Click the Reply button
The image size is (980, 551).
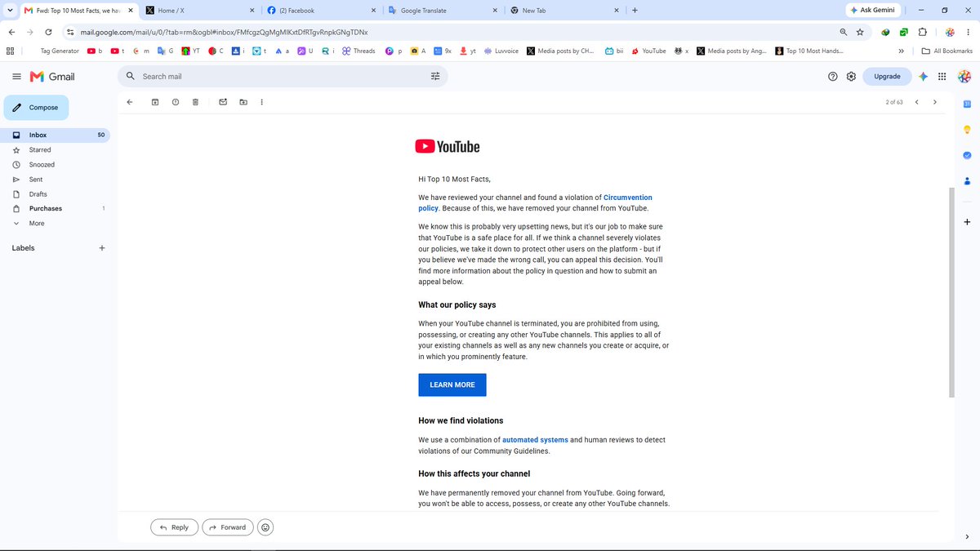coord(174,527)
